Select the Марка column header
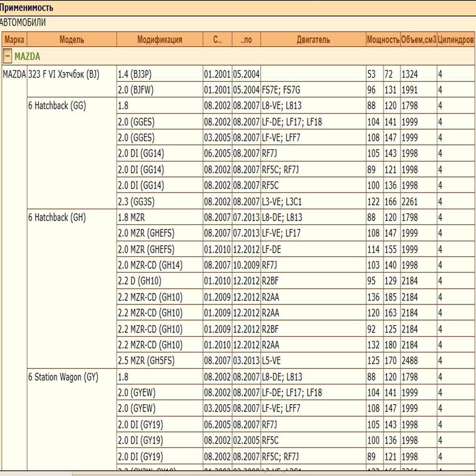Screen dimensions: 476x476 pyautogui.click(x=14, y=40)
